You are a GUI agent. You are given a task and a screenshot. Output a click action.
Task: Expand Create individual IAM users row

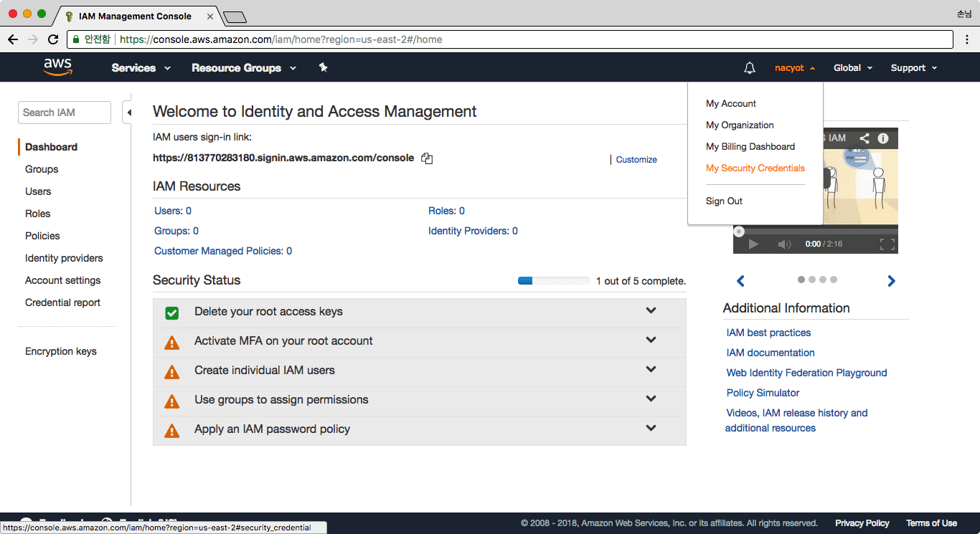(x=419, y=371)
